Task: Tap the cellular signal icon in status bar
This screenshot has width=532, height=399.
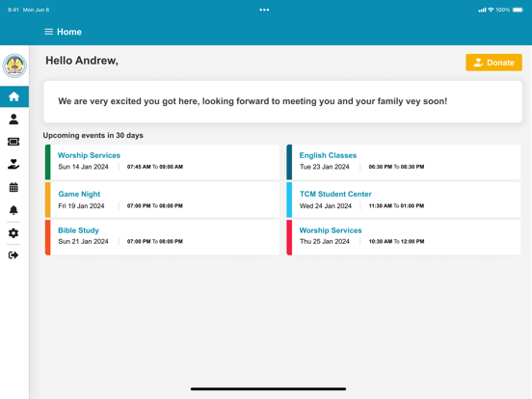Action: point(482,11)
